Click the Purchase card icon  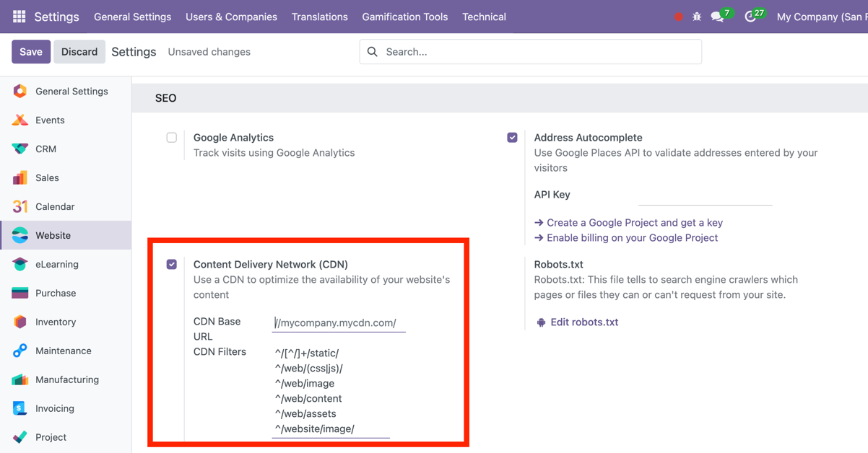pyautogui.click(x=20, y=293)
